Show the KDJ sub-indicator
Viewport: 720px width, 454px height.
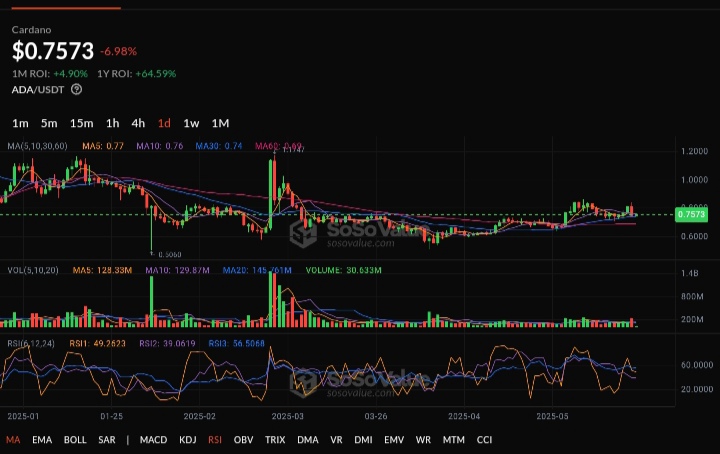coord(187,440)
